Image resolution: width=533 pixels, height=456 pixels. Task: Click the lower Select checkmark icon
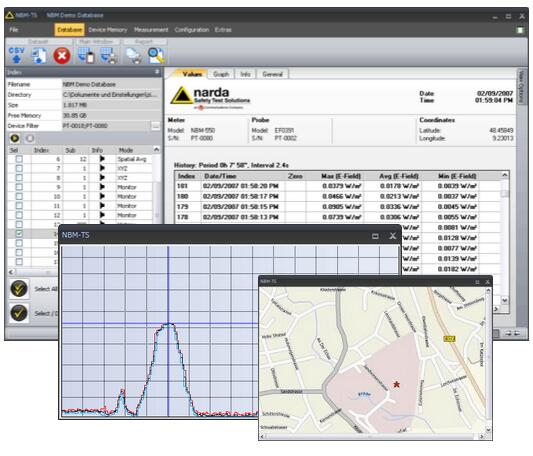(19, 313)
